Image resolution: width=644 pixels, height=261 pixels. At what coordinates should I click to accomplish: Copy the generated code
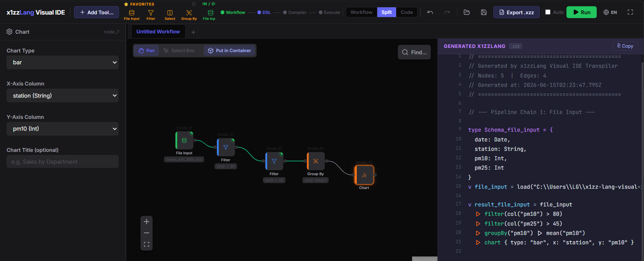(625, 46)
